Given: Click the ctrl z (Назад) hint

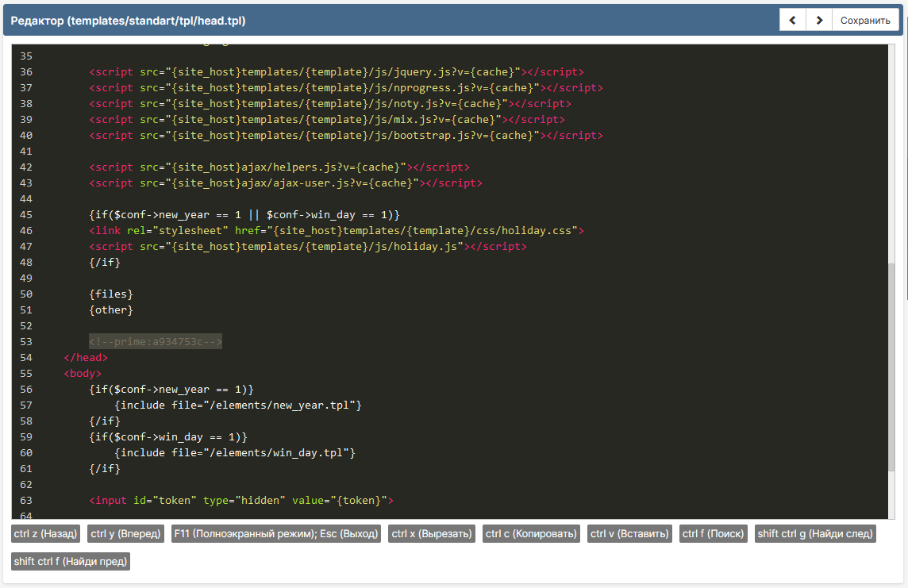Looking at the screenshot, I should (x=46, y=533).
